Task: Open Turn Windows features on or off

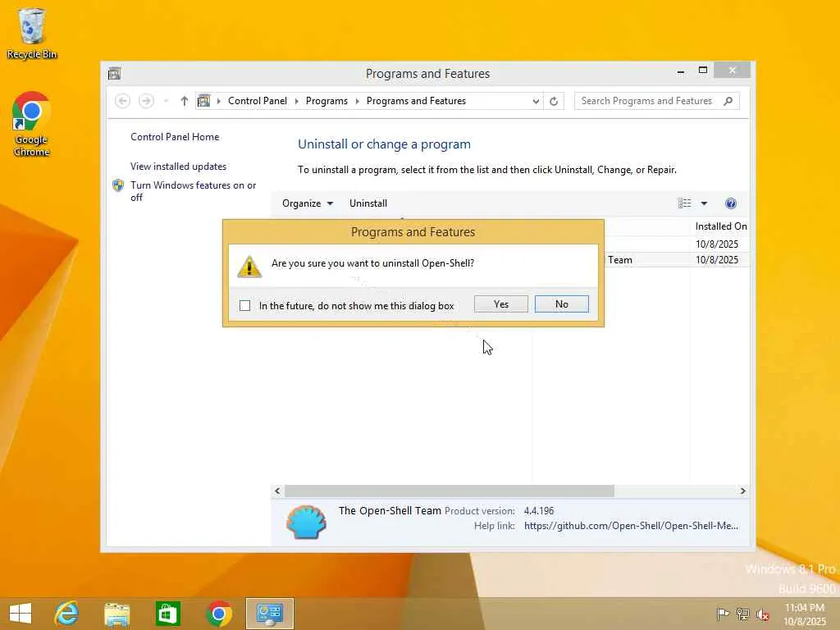Action: (193, 191)
